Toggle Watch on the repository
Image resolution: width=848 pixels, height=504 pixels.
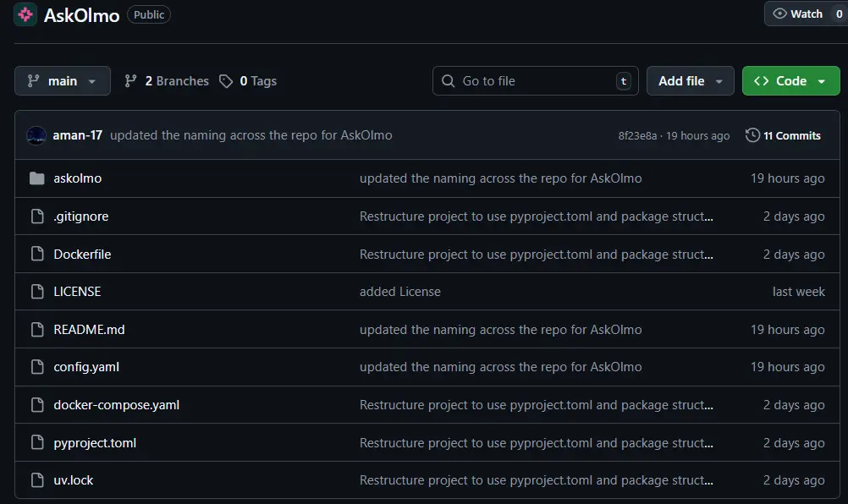click(x=797, y=14)
